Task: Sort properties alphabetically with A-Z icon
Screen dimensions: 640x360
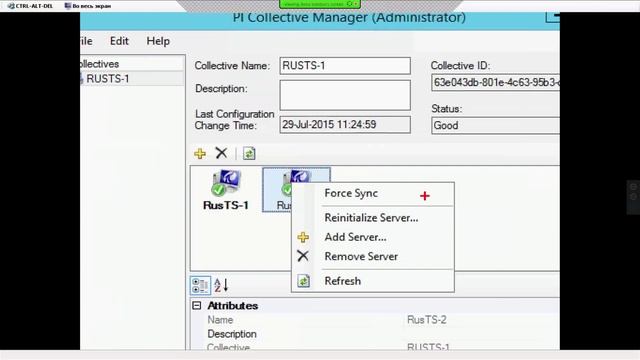Action: coord(221,285)
